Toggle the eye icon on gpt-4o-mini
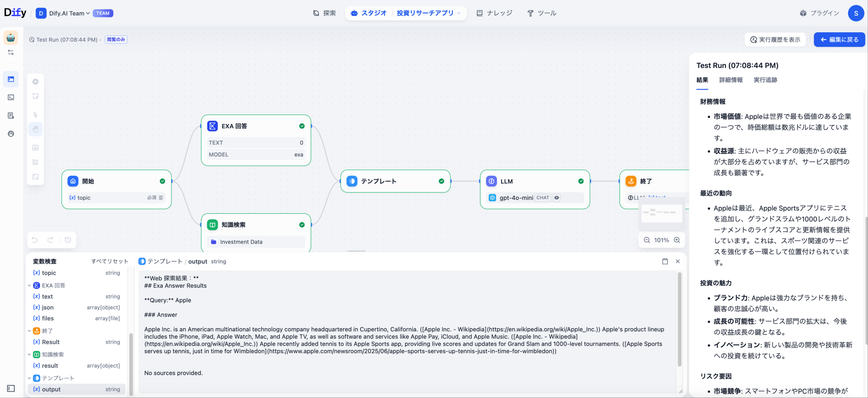This screenshot has width=868, height=398. [x=557, y=197]
